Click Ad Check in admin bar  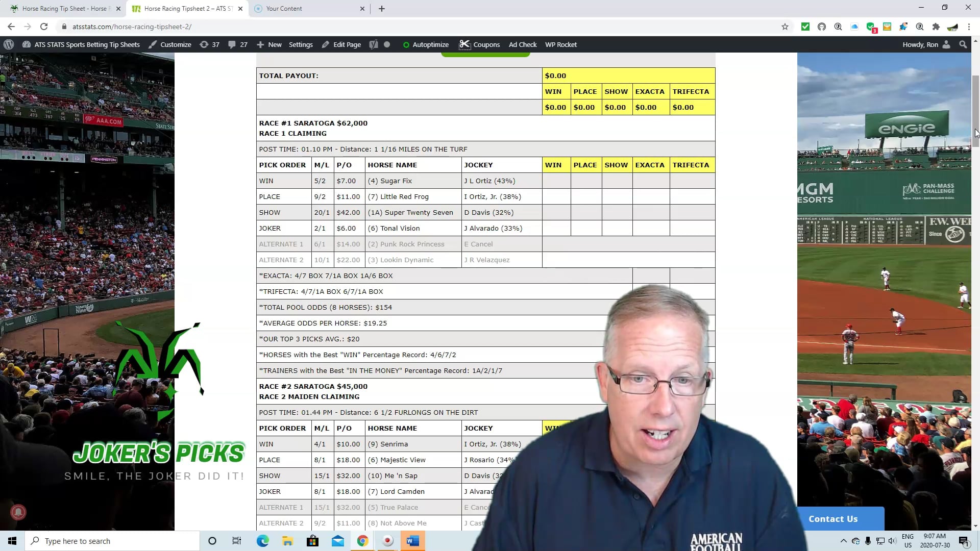click(x=523, y=44)
